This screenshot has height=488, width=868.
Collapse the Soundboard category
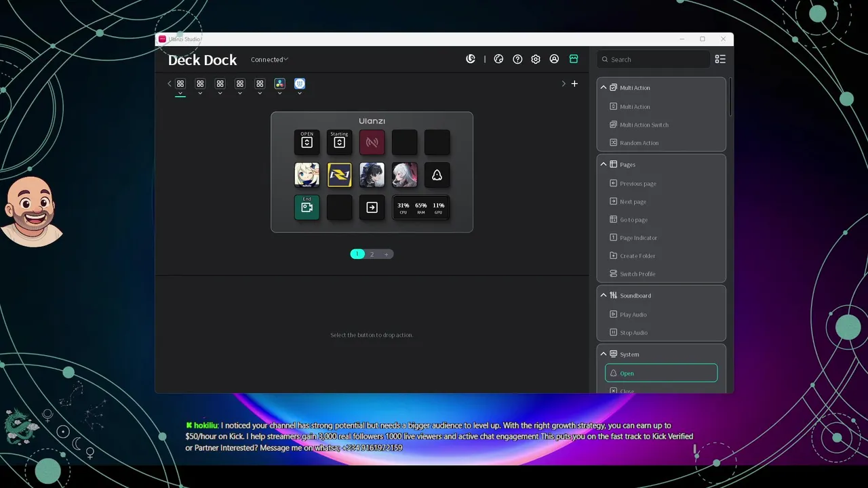(604, 296)
